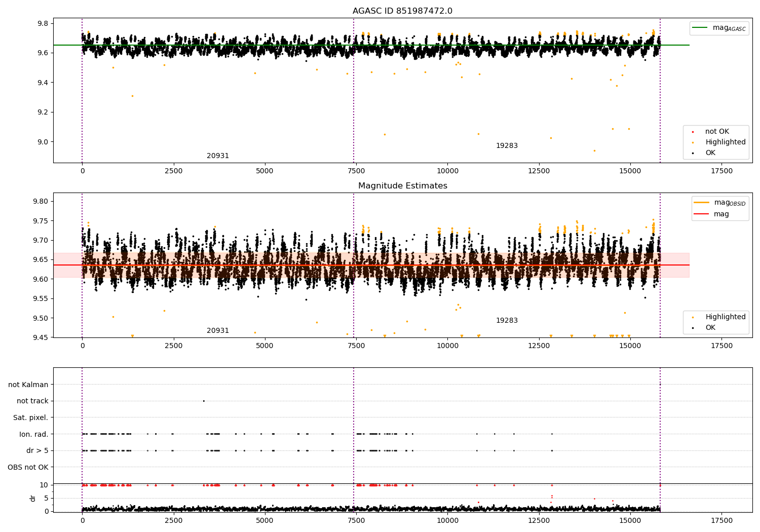Click the 'AGASC ID 851987472.0' plot title
The image size is (760, 532).
402,11
